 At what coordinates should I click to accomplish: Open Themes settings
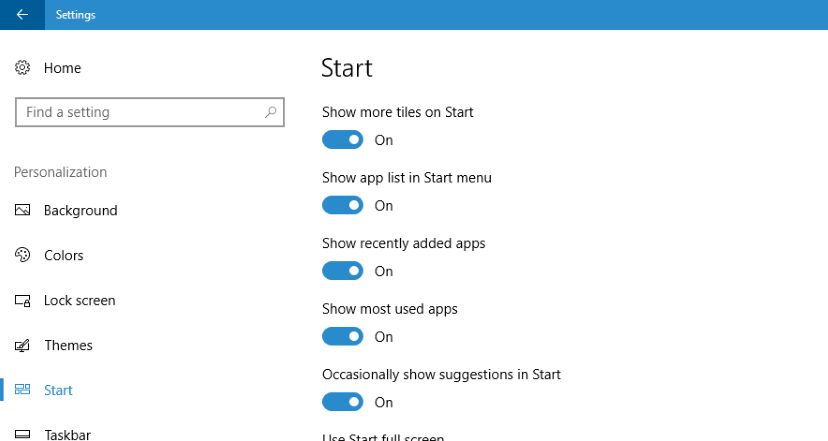pyautogui.click(x=69, y=345)
